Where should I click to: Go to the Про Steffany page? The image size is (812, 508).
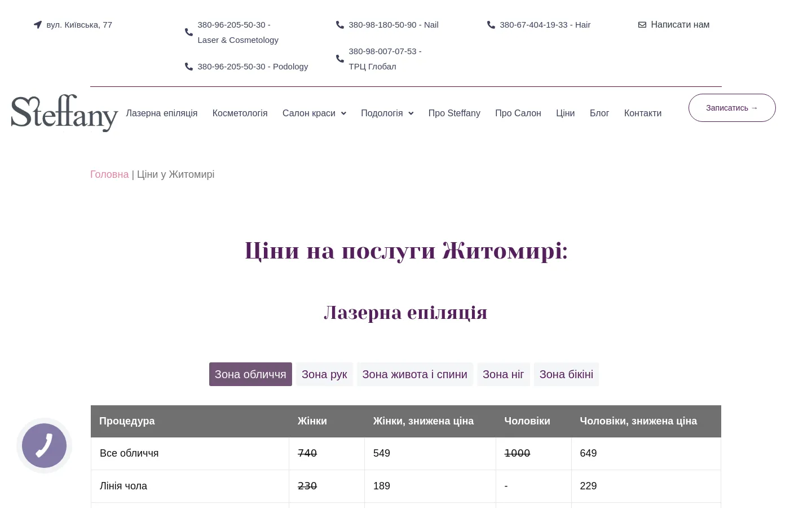pyautogui.click(x=454, y=113)
